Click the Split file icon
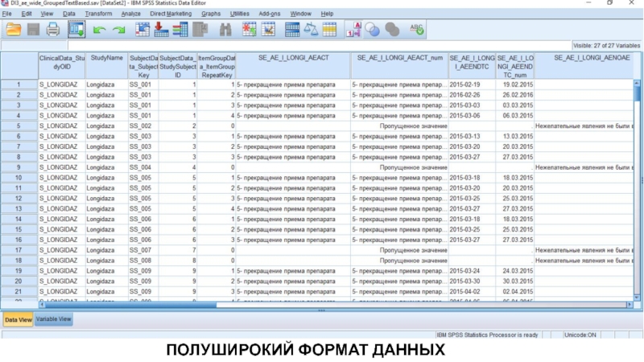 tap(292, 30)
